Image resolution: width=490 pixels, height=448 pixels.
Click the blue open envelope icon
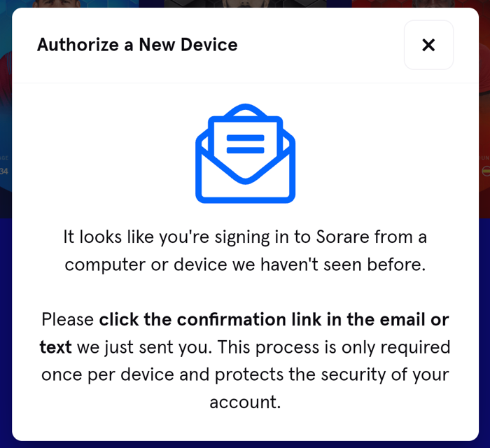(245, 153)
